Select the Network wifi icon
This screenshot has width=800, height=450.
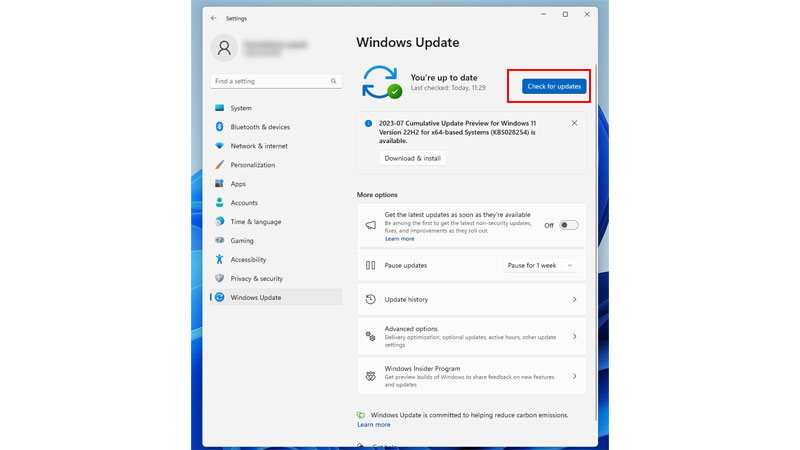(x=219, y=145)
